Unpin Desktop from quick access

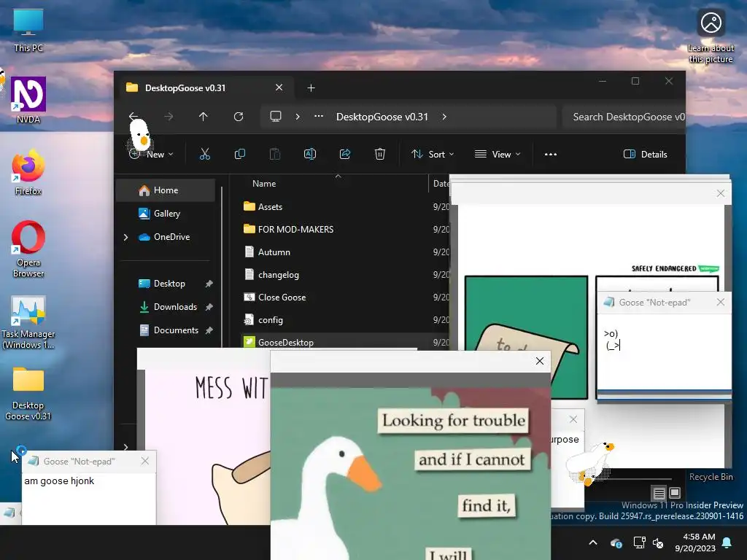click(209, 284)
